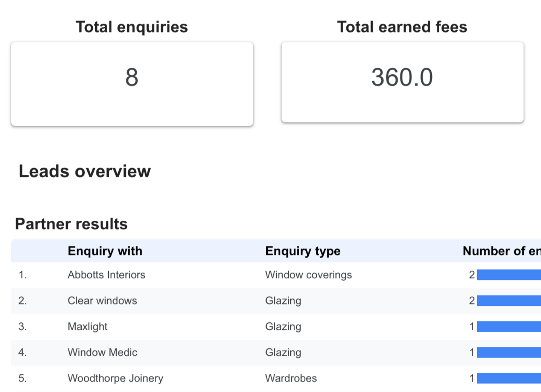Click row number 4. in the table
541x392 pixels.
click(x=22, y=353)
